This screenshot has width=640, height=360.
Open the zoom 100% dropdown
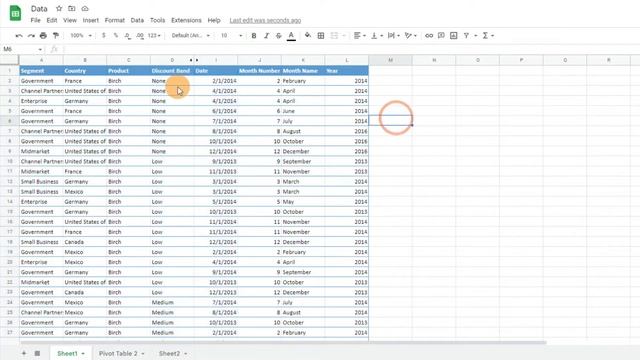[x=80, y=36]
